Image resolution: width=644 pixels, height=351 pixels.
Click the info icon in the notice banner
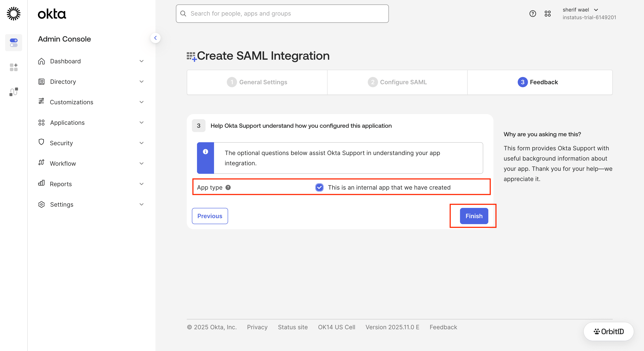coord(205,151)
